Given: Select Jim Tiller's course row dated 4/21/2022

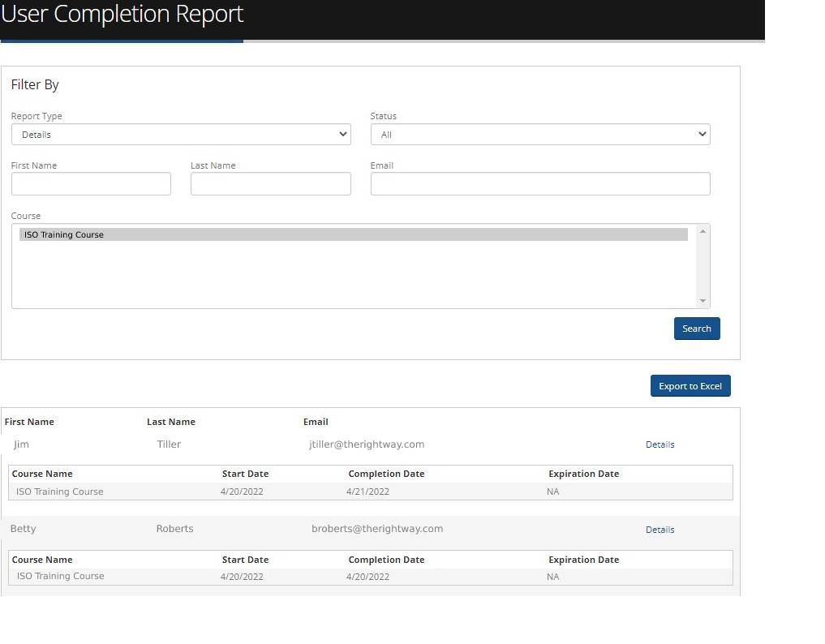Looking at the screenshot, I should click(370, 492).
